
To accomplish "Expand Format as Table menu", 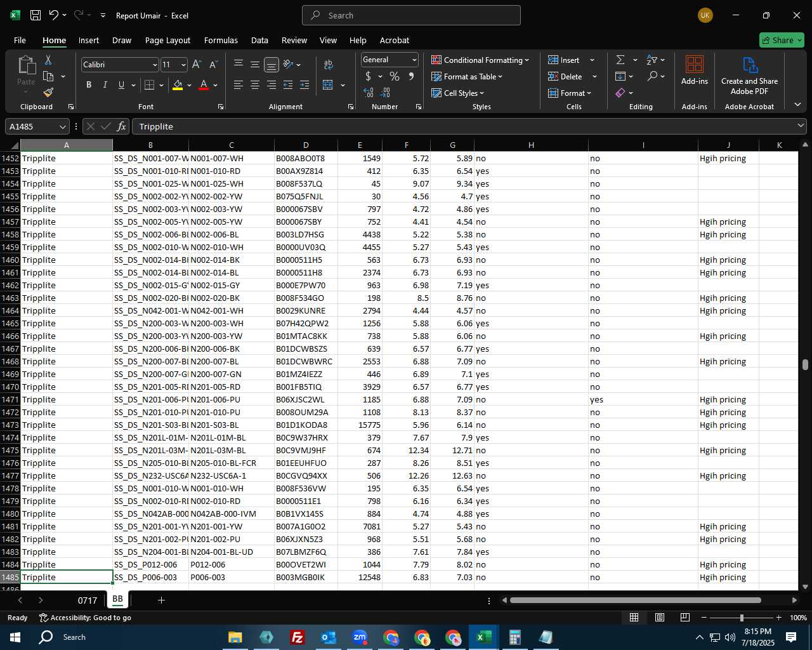I will point(467,76).
